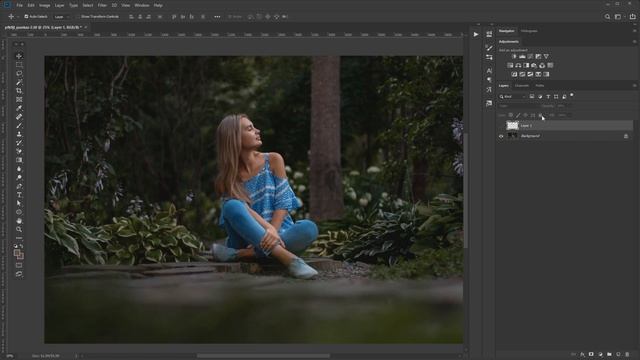
Task: Add a Curves adjustment
Action: (x=530, y=56)
